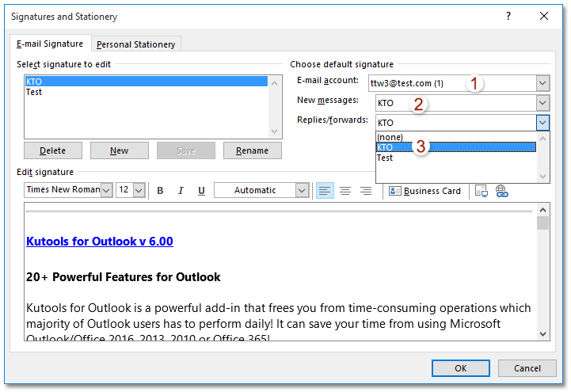Insert a picture into signature

[481, 191]
